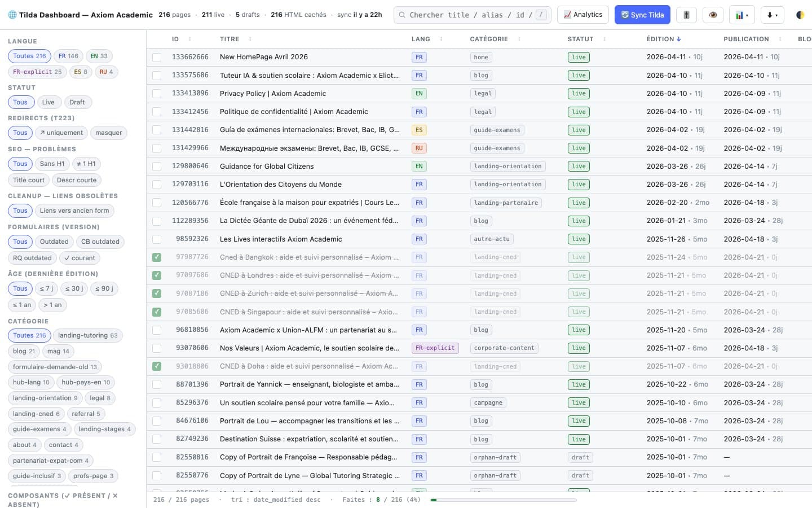Image resolution: width=812 pixels, height=508 pixels.
Task: Switch to the Draft status filter
Action: point(77,102)
